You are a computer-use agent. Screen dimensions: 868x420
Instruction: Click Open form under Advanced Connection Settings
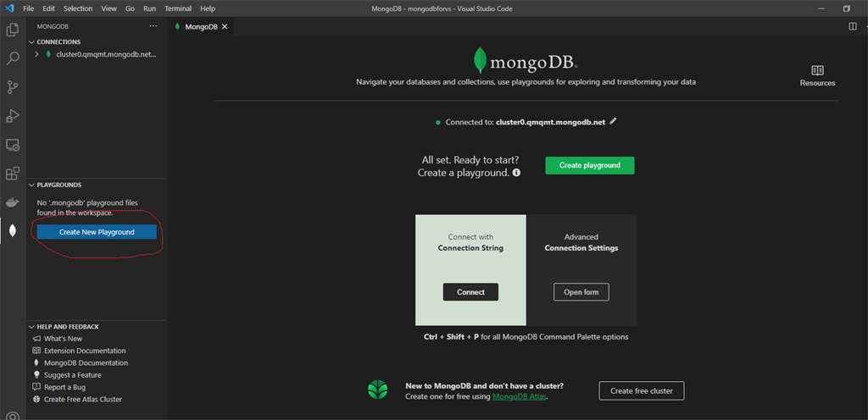pos(581,292)
